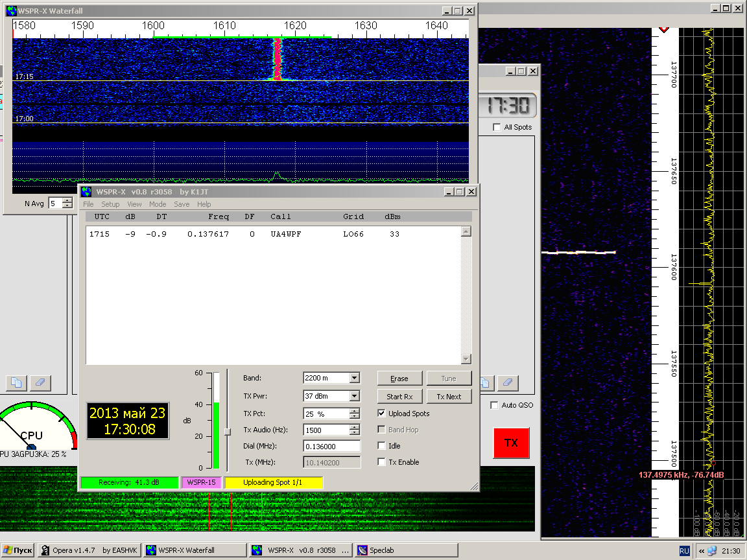This screenshot has width=747, height=560.
Task: Click the RU language indicator in the tray
Action: (684, 550)
